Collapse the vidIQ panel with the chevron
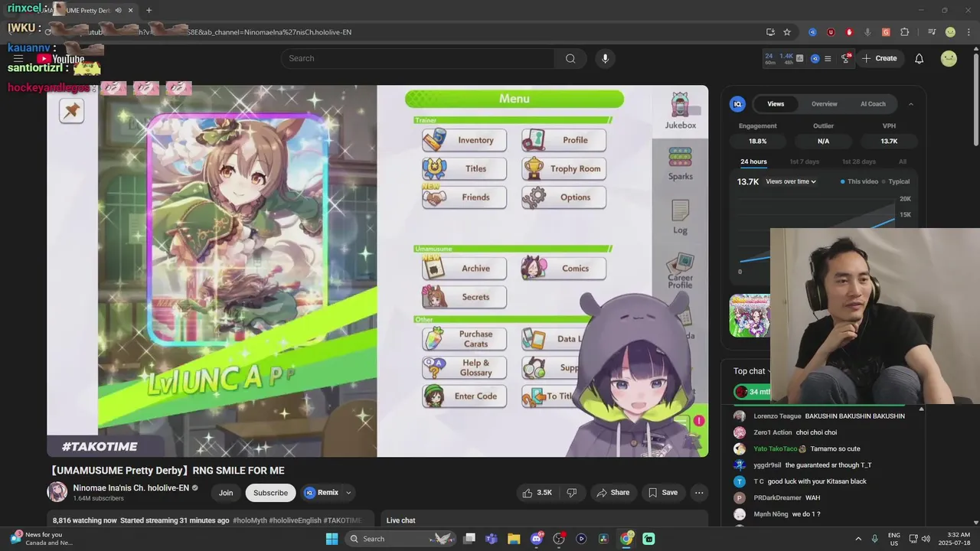The image size is (980, 551). point(910,104)
